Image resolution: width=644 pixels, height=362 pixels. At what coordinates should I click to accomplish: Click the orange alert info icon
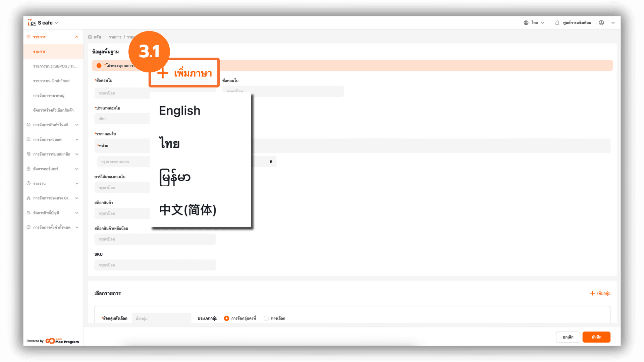pos(99,66)
